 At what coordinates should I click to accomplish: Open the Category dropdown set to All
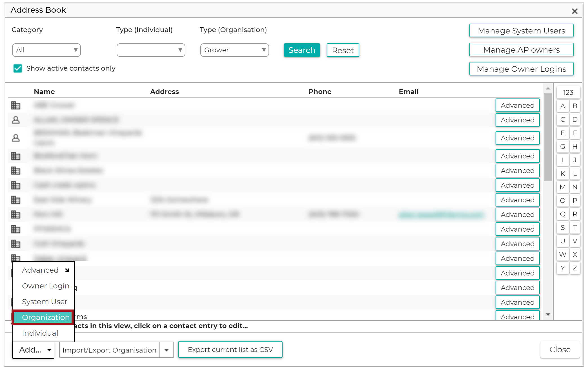coord(46,50)
